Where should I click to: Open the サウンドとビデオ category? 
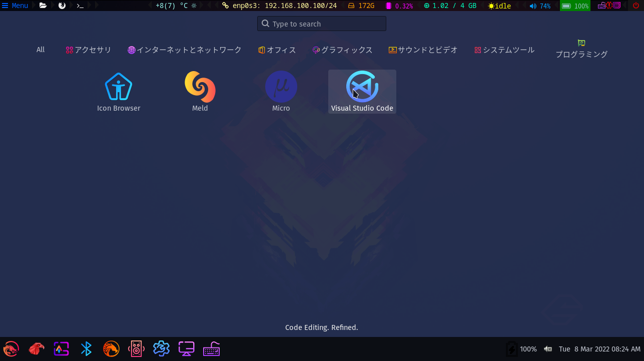[x=423, y=50]
